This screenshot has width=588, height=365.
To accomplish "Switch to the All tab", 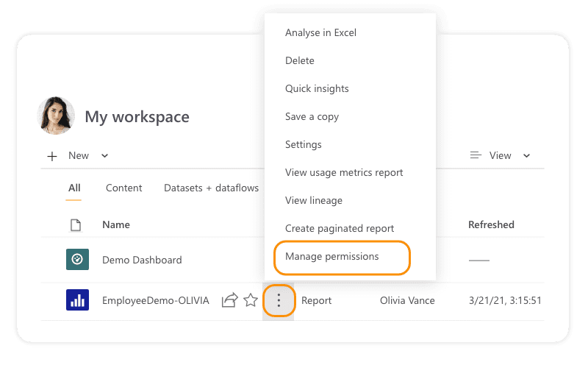I will (74, 188).
